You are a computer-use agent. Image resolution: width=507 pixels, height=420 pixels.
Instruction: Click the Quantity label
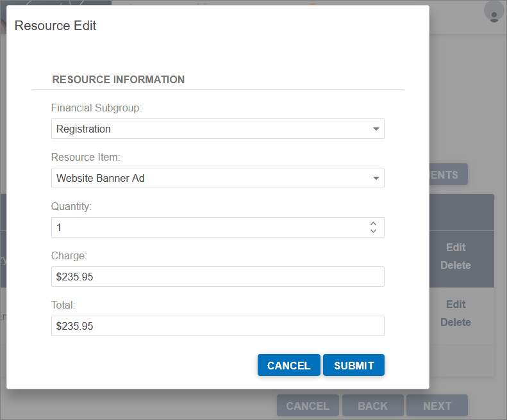tap(71, 206)
